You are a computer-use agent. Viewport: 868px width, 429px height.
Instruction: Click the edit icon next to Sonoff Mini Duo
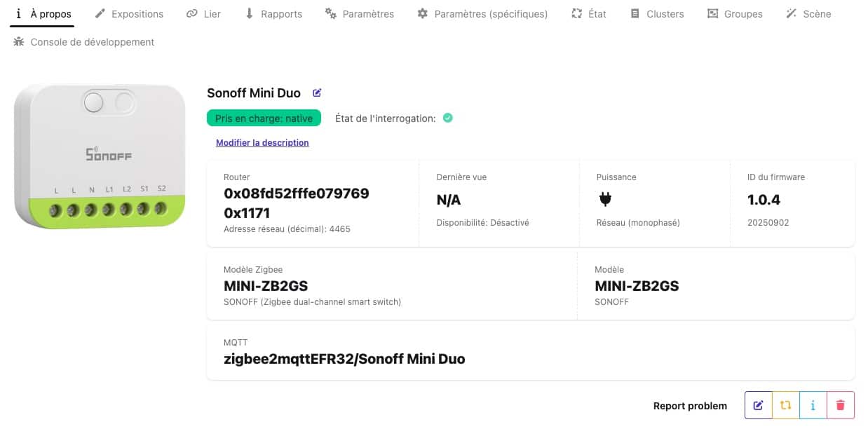tap(317, 93)
